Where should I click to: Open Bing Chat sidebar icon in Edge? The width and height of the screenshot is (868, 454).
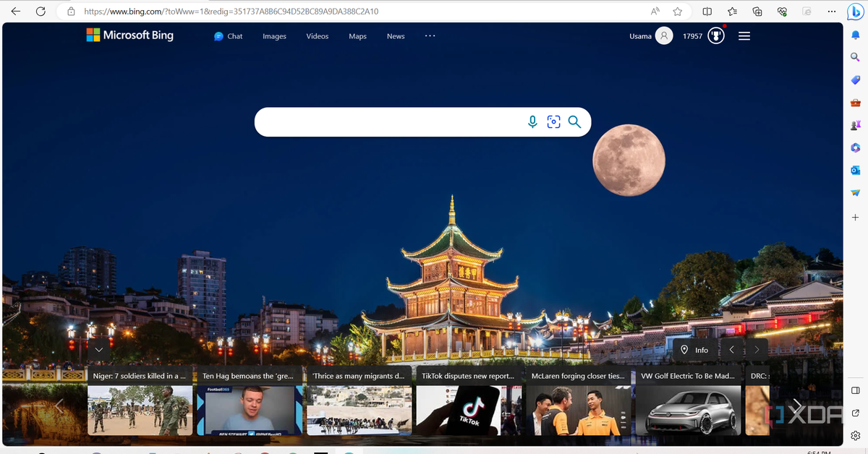pos(854,12)
